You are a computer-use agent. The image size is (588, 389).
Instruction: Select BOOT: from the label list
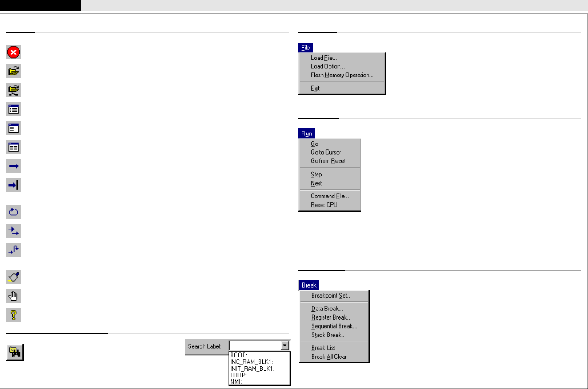point(239,355)
